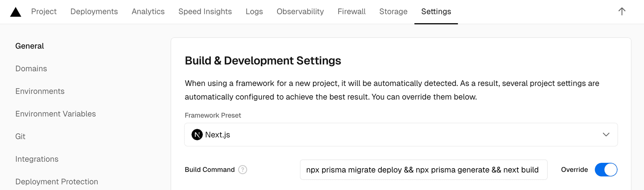The image size is (644, 190).
Task: Click the scroll-to-top arrow icon
Action: (x=622, y=11)
